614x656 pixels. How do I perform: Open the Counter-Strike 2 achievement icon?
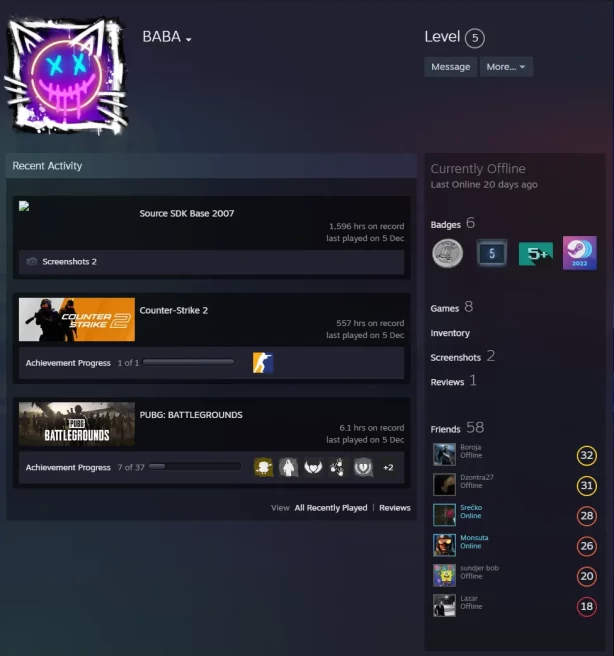[x=263, y=363]
